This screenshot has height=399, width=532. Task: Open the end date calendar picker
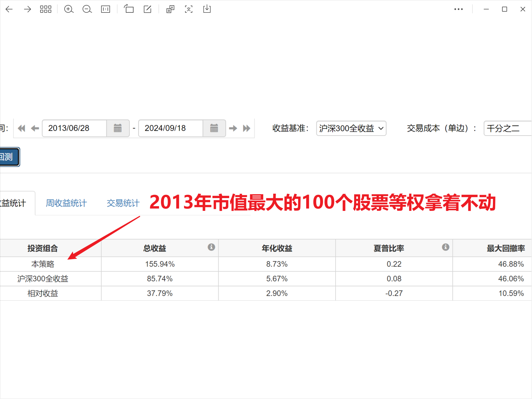(214, 128)
